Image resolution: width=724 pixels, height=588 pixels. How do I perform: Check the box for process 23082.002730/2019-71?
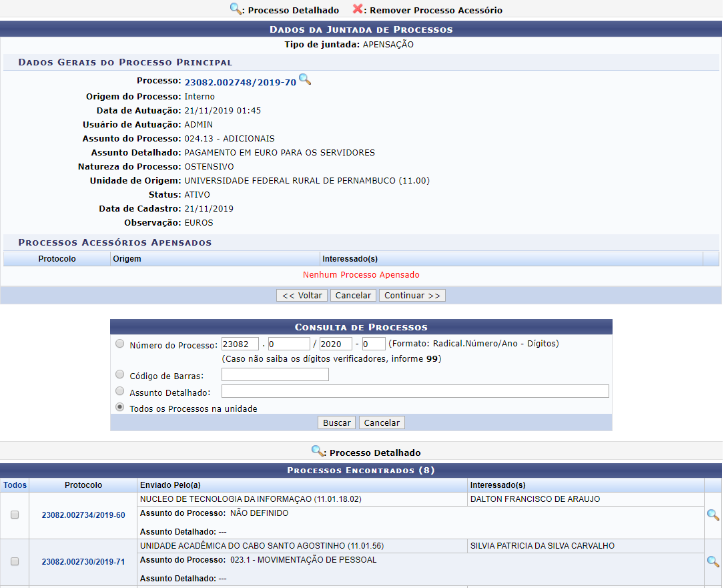pyautogui.click(x=15, y=561)
